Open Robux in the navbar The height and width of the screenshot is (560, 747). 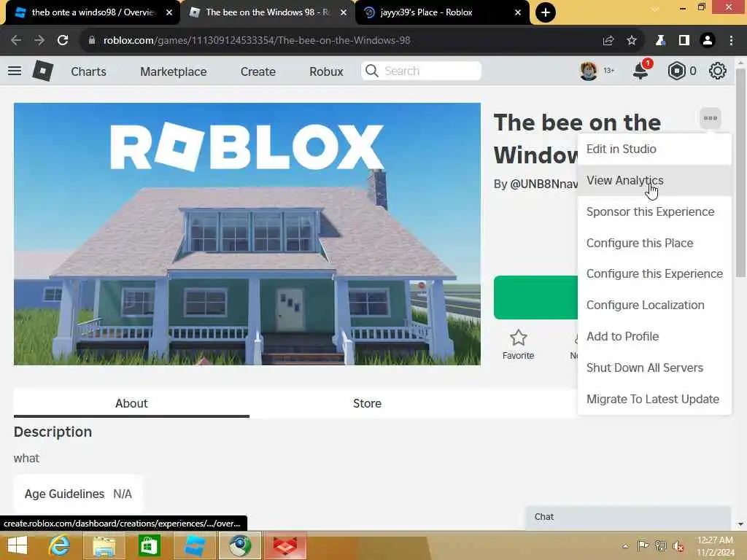[326, 71]
